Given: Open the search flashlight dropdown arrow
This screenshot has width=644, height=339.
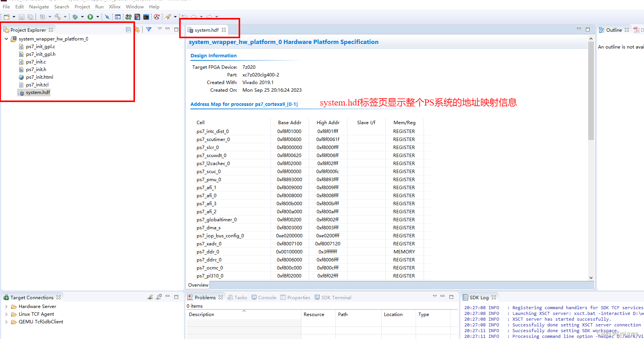Looking at the screenshot, I should (175, 17).
